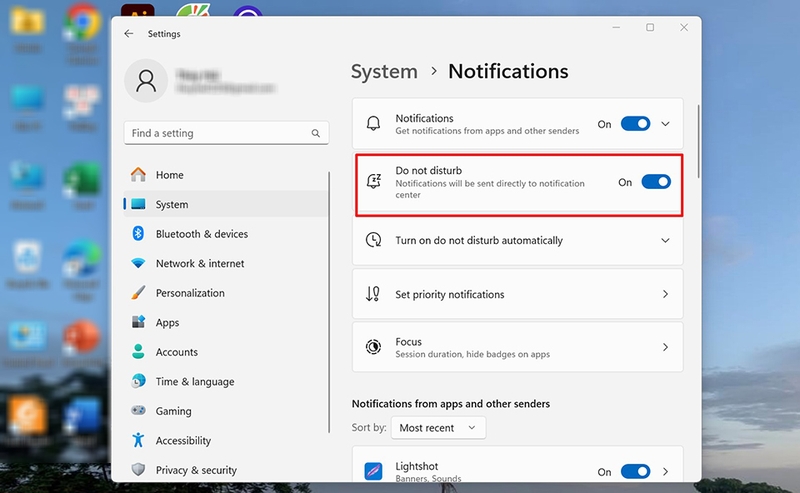Click the System breadcrumb link
Image resolution: width=800 pixels, height=493 pixels.
click(384, 71)
